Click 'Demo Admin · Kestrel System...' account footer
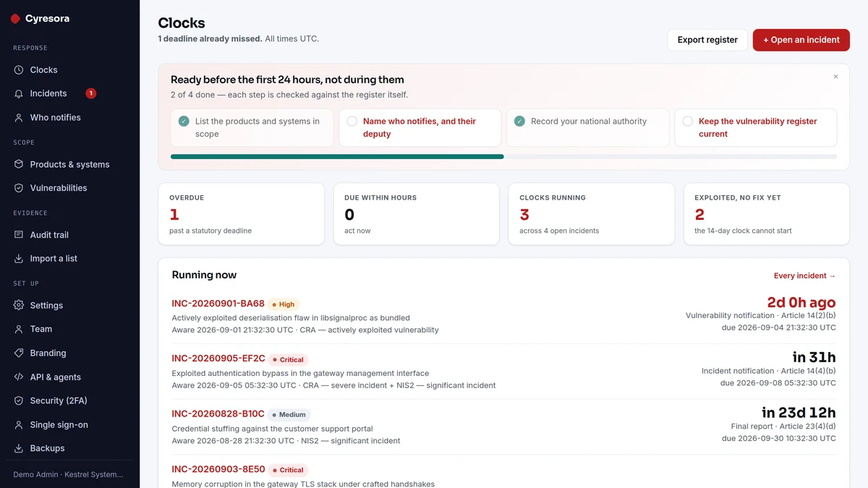 [68, 474]
